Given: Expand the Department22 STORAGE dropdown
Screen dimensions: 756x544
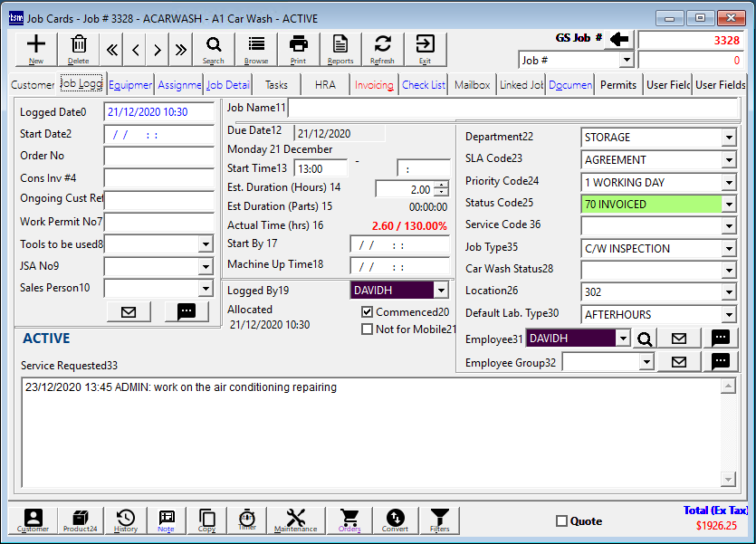Looking at the screenshot, I should point(729,138).
